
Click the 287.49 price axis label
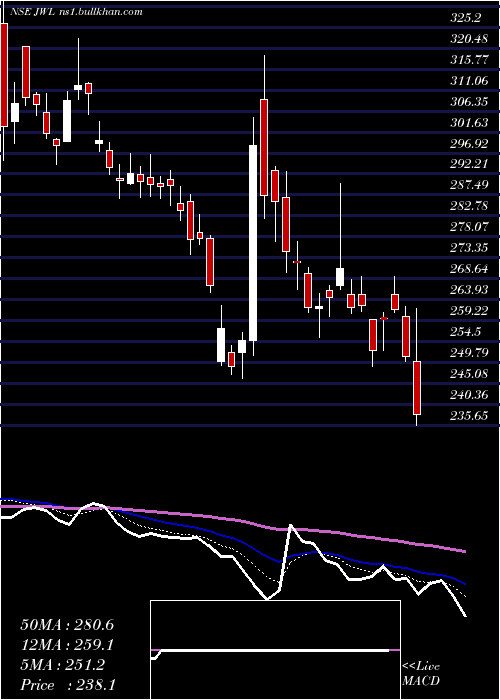pyautogui.click(x=469, y=185)
